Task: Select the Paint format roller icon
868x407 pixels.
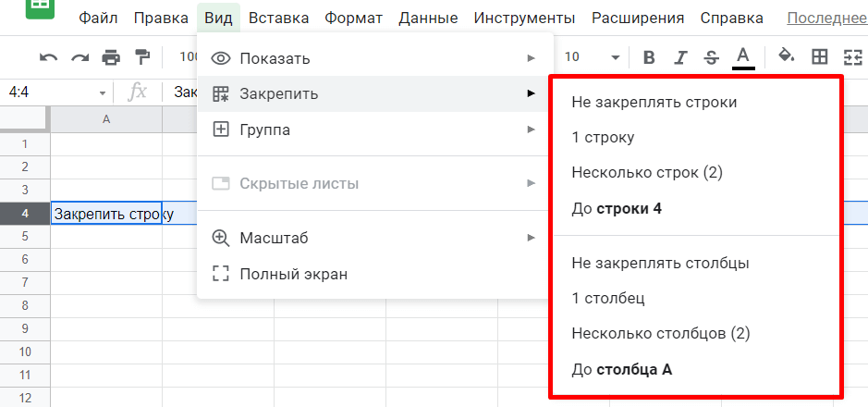Action: pyautogui.click(x=143, y=56)
